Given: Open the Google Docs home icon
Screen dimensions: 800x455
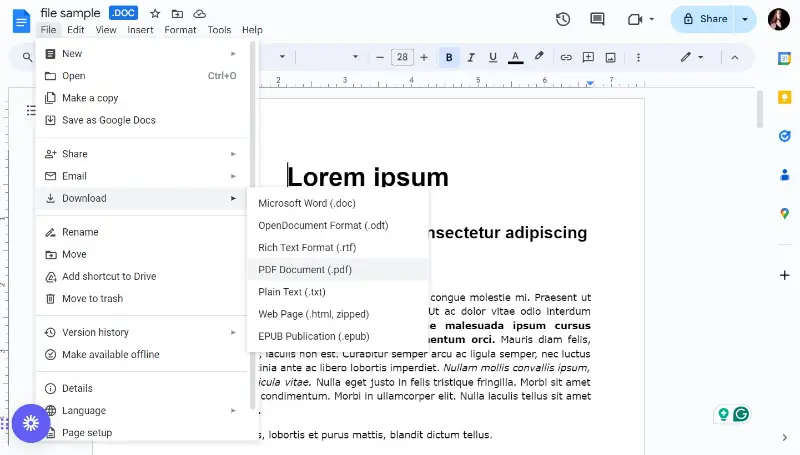Looking at the screenshot, I should point(21,21).
